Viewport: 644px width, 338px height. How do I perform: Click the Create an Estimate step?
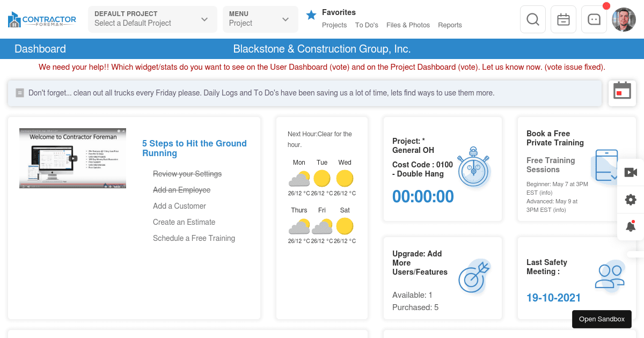(x=184, y=222)
